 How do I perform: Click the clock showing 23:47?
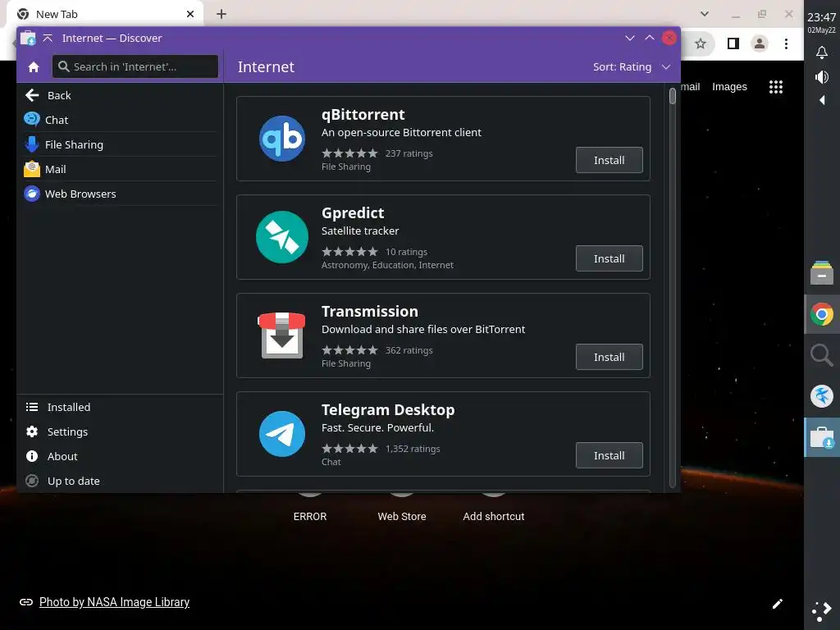[x=821, y=18]
